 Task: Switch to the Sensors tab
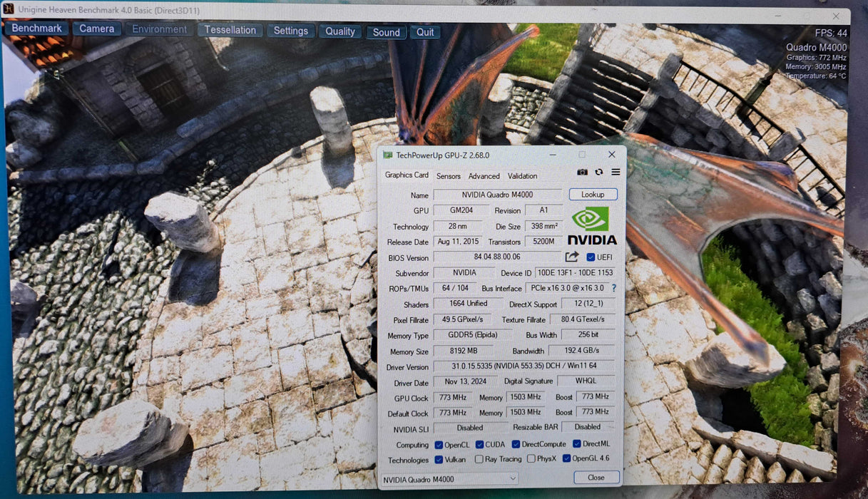(x=448, y=176)
